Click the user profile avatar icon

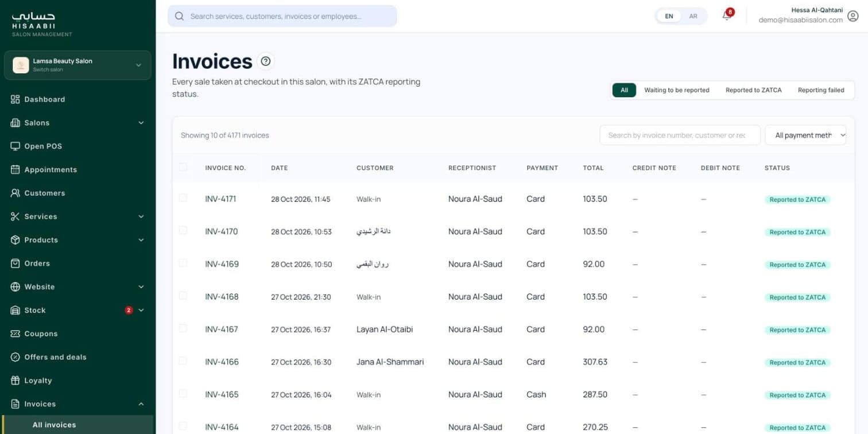[853, 16]
